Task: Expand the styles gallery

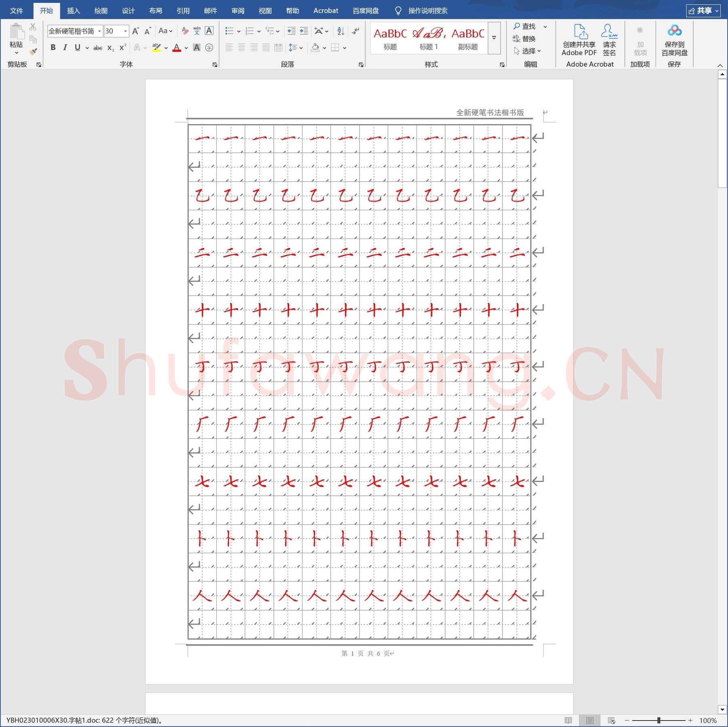Action: [494, 38]
